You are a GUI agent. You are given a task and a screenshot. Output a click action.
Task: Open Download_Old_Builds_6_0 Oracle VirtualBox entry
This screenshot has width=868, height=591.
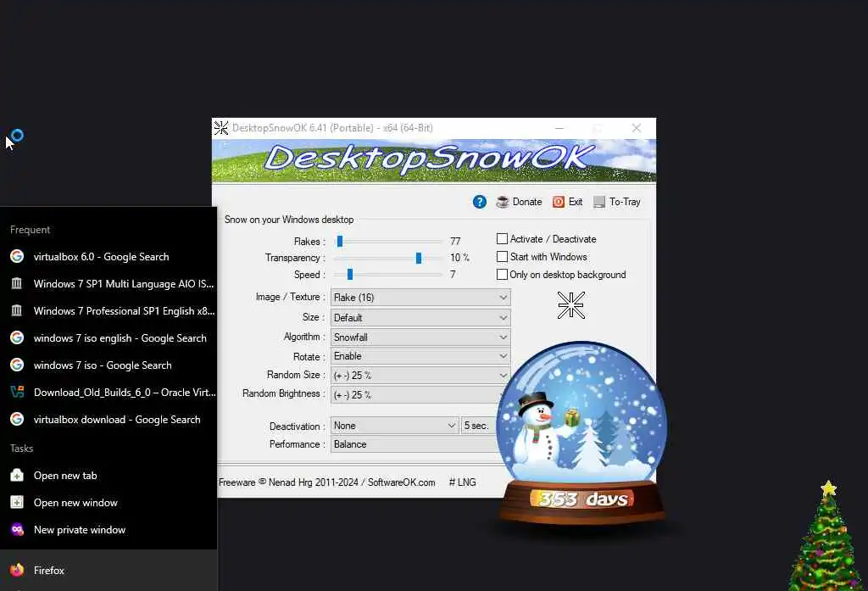108,392
